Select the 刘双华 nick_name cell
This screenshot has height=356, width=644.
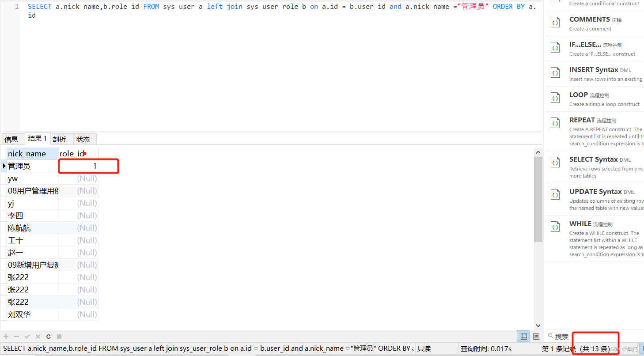tap(32, 314)
